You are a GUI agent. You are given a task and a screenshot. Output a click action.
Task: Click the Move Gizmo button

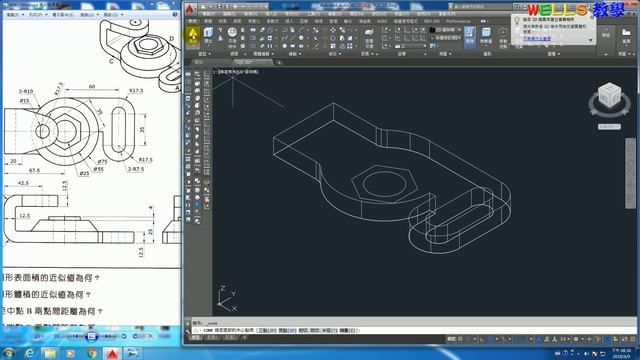503,37
